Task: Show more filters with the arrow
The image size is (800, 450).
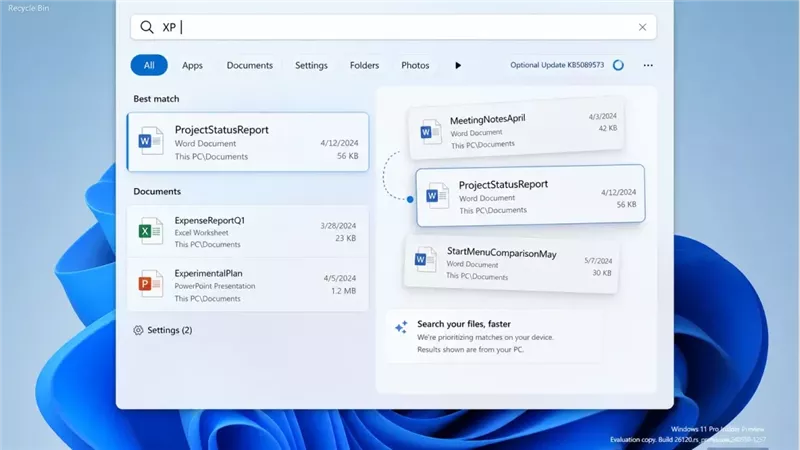Action: 458,65
